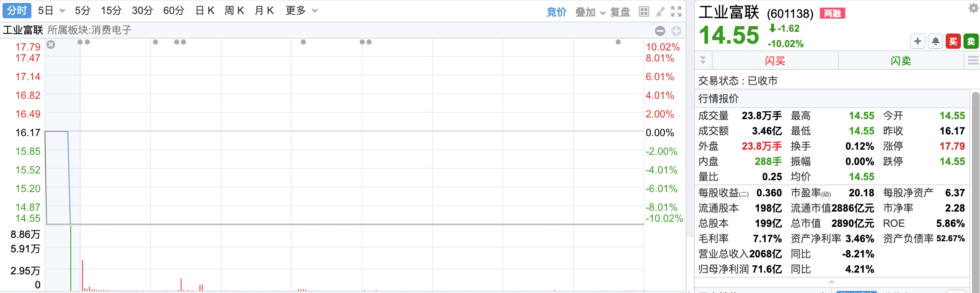
Task: Expand the 5日 dropdown arrow
Action: pos(62,11)
